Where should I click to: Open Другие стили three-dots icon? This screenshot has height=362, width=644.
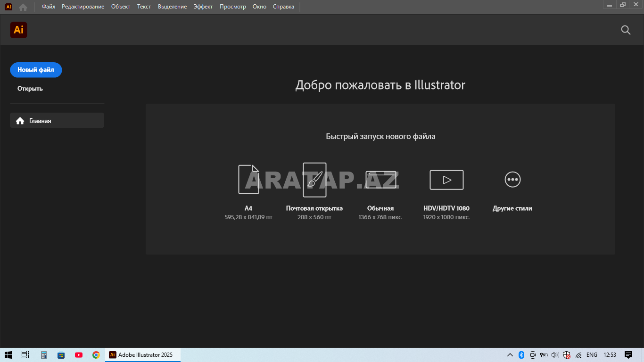point(512,180)
